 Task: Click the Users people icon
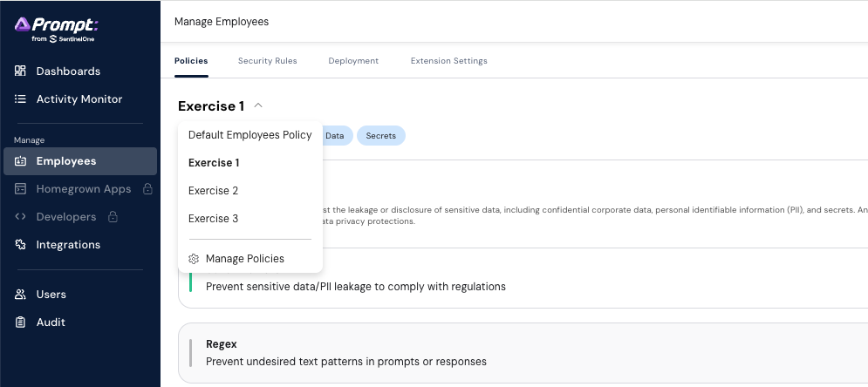21,295
